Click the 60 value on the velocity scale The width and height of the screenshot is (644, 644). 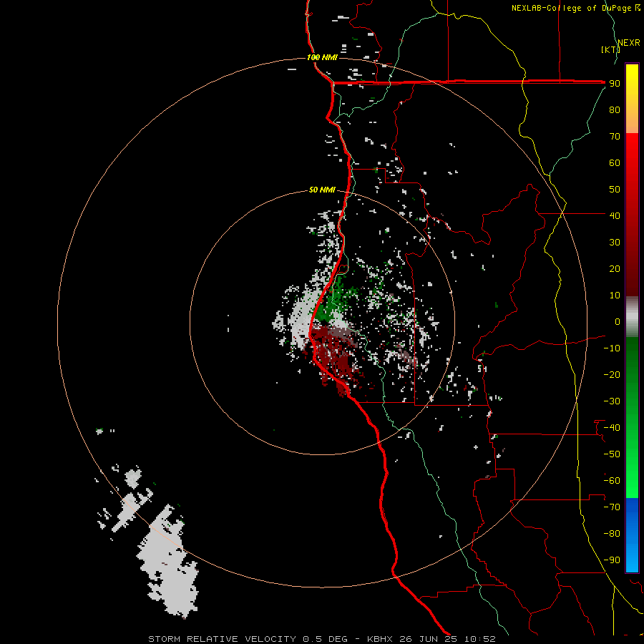coord(615,162)
